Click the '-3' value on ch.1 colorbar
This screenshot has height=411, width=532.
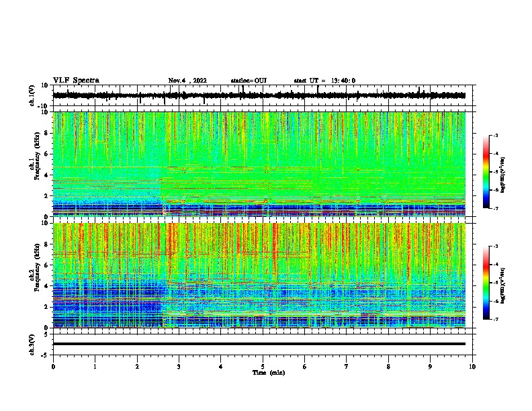pos(495,136)
